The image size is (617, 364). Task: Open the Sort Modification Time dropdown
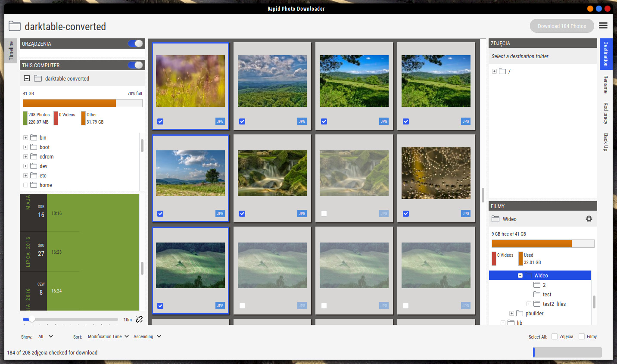click(x=108, y=336)
